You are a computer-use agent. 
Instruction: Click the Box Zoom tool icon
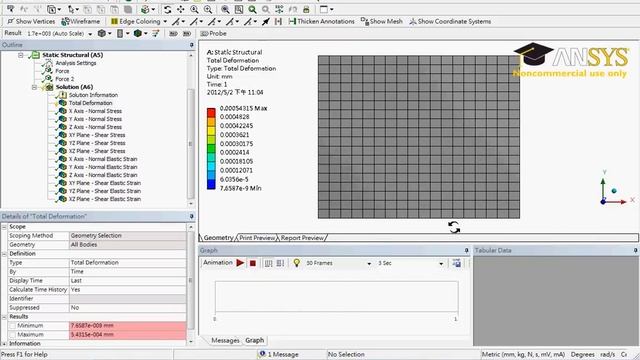click(208, 9)
